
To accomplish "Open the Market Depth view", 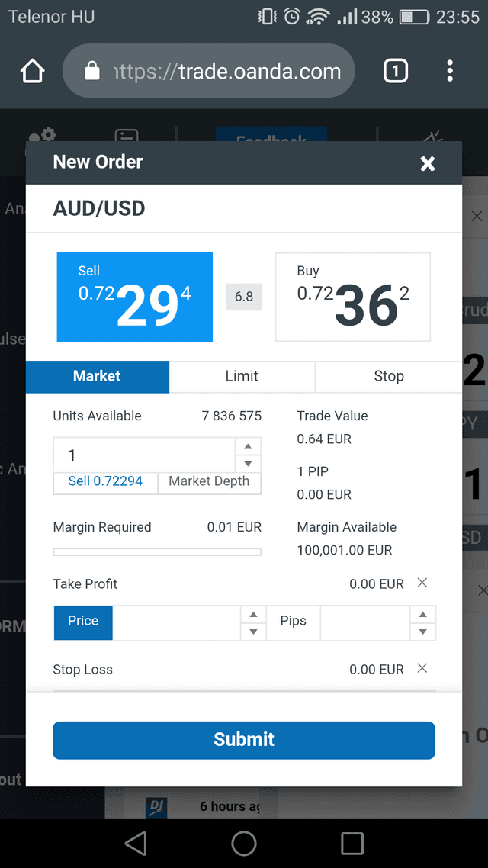I will [x=209, y=481].
